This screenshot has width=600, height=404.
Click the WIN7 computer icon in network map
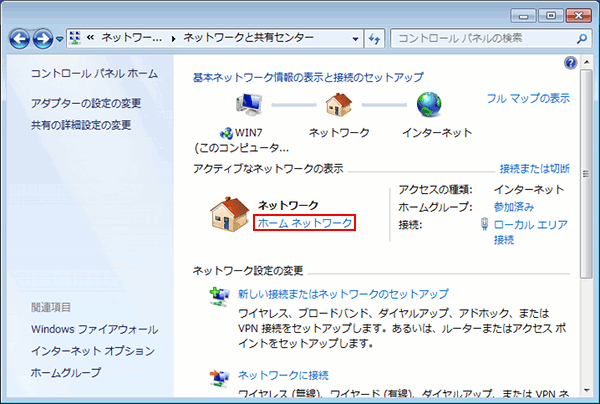point(246,105)
